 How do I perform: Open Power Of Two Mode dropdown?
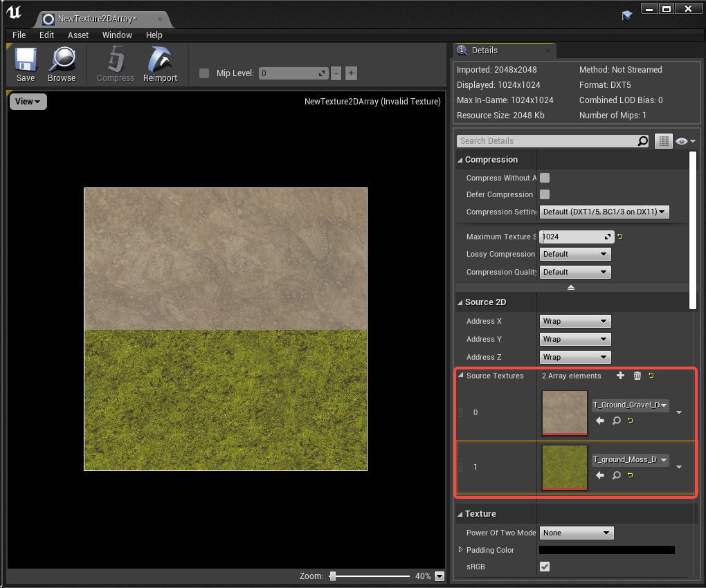(x=577, y=533)
